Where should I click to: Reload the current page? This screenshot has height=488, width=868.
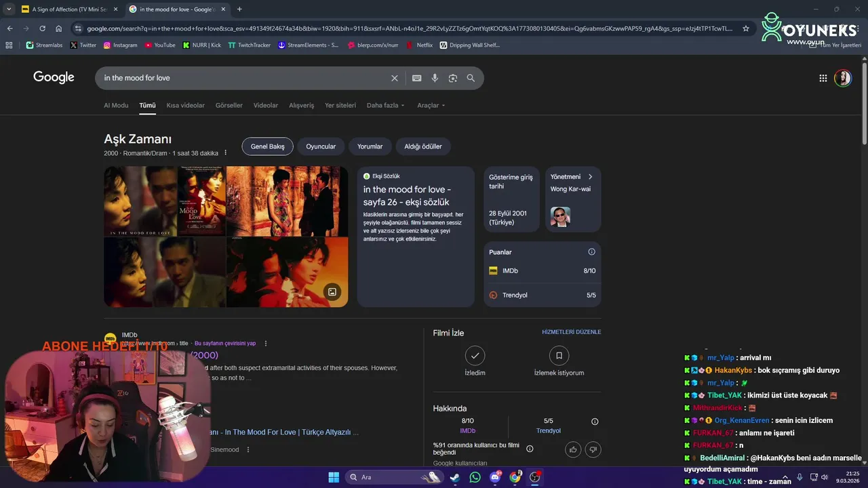click(x=42, y=28)
